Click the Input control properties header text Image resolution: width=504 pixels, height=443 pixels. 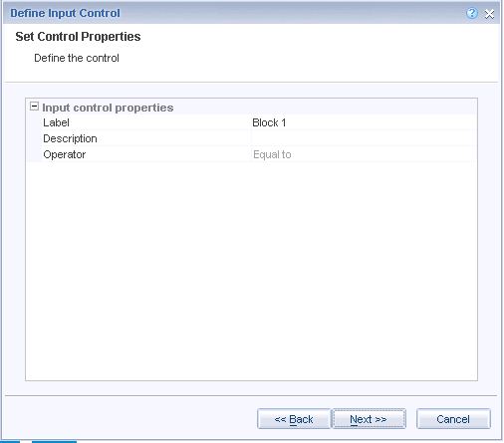tap(108, 108)
